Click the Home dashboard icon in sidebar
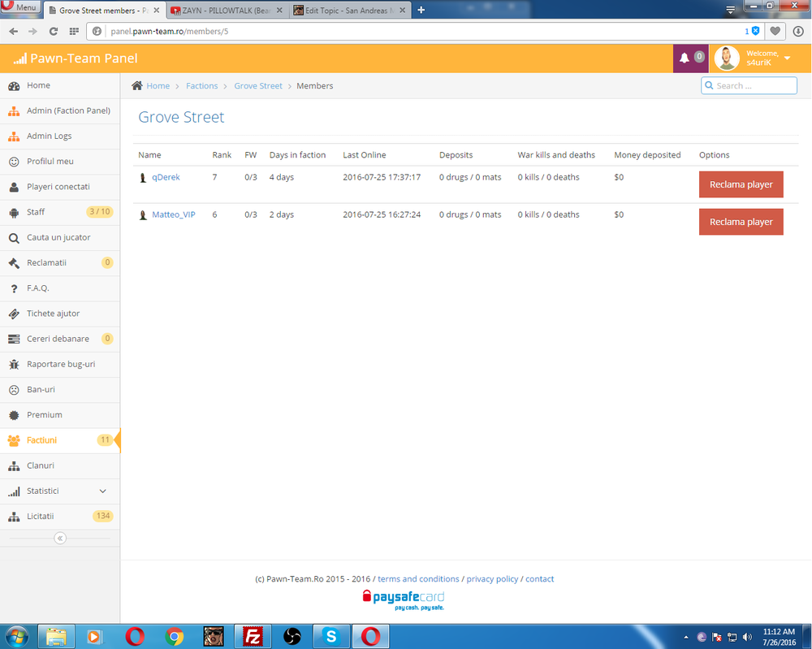Image resolution: width=812 pixels, height=649 pixels. tap(14, 86)
